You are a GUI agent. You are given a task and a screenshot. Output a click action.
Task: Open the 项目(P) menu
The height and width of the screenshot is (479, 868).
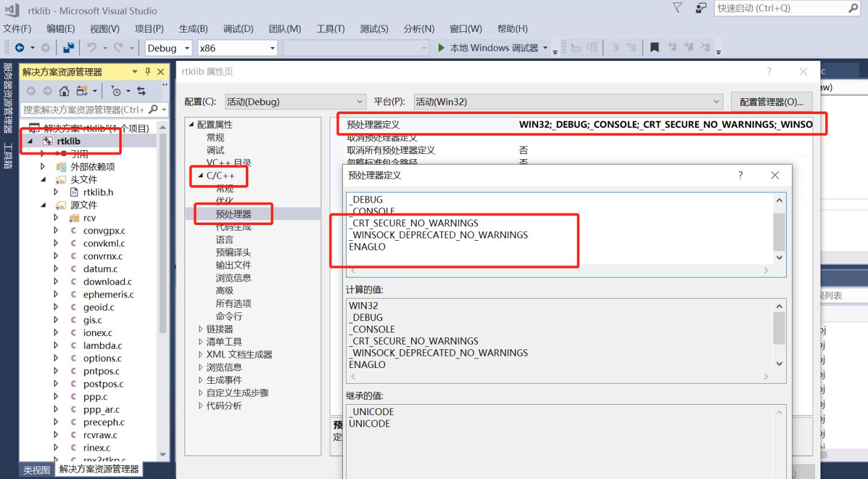click(149, 28)
